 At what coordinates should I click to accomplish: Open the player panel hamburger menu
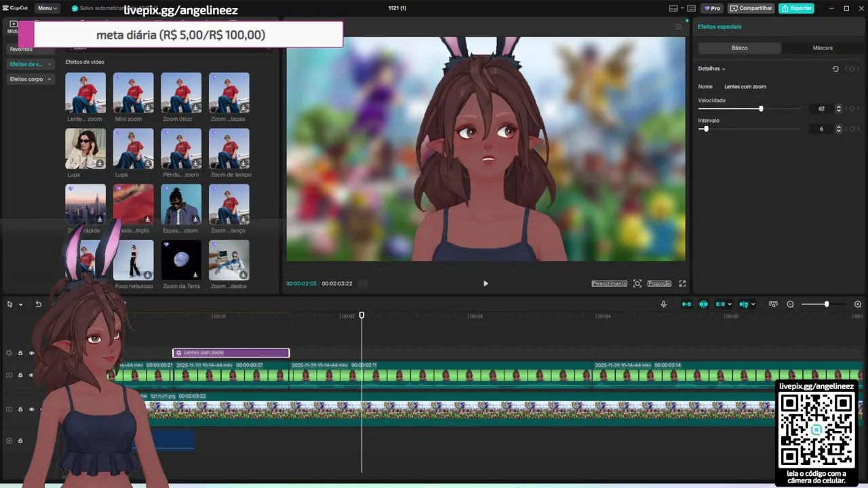coord(678,26)
